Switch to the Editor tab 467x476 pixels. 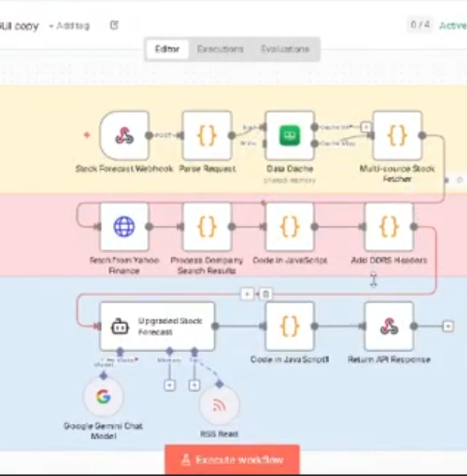[167, 49]
